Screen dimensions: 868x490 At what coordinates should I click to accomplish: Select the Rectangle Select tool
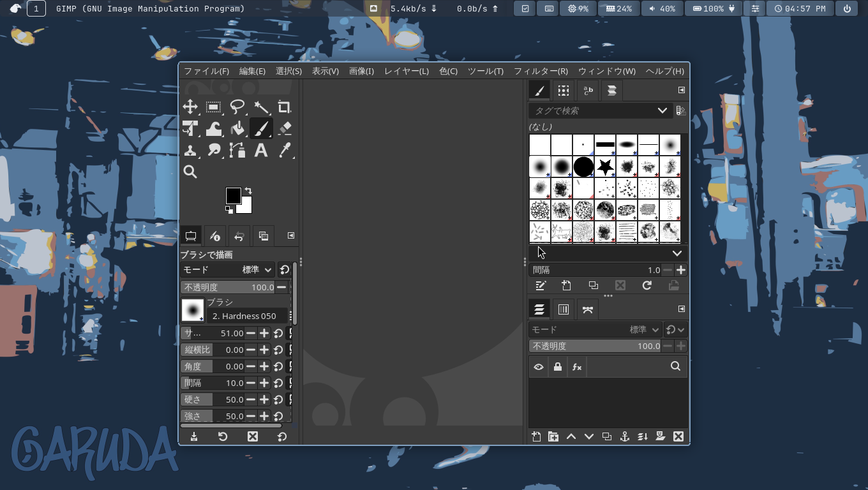[x=214, y=107]
